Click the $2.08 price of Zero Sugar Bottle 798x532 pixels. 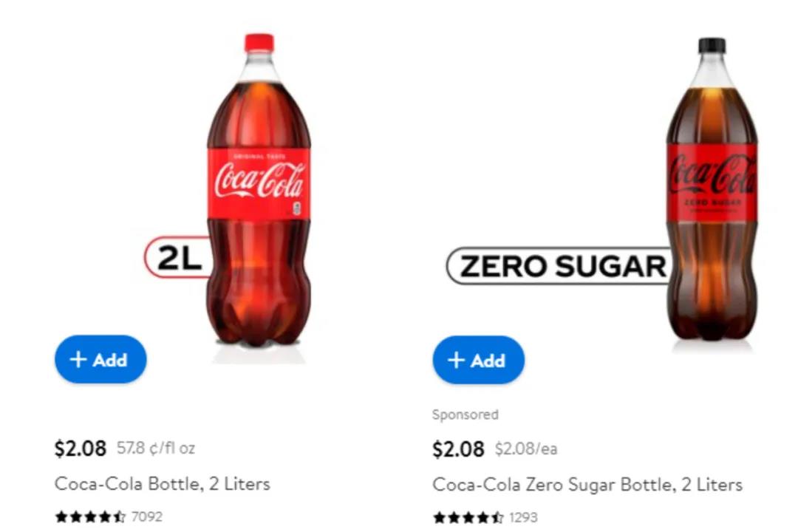[x=458, y=449]
